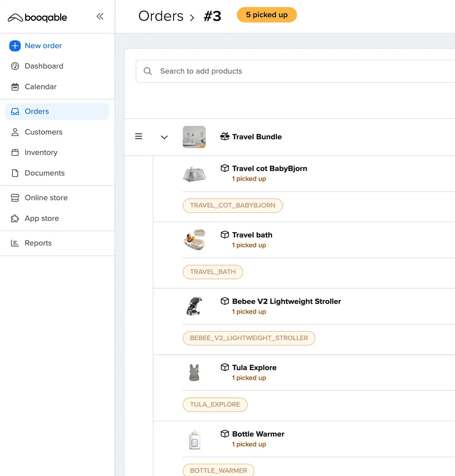Screen dimensions: 455x476
Task: Click the Online store storefront icon
Action: point(15,198)
